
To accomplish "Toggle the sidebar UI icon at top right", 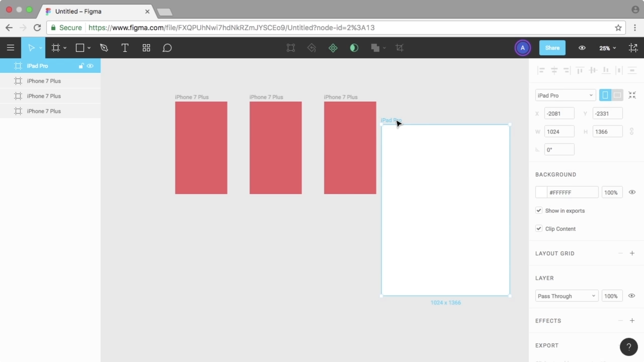I will coord(633,48).
